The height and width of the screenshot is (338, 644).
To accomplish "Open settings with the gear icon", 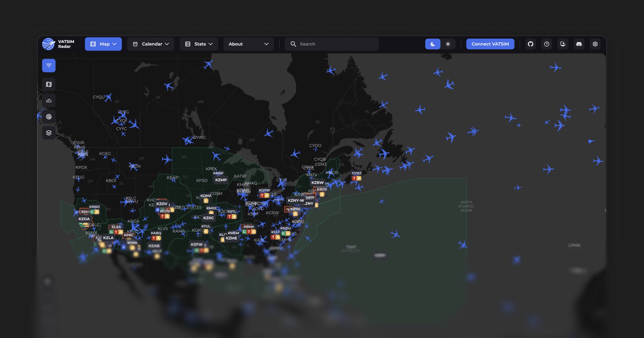I will point(595,44).
